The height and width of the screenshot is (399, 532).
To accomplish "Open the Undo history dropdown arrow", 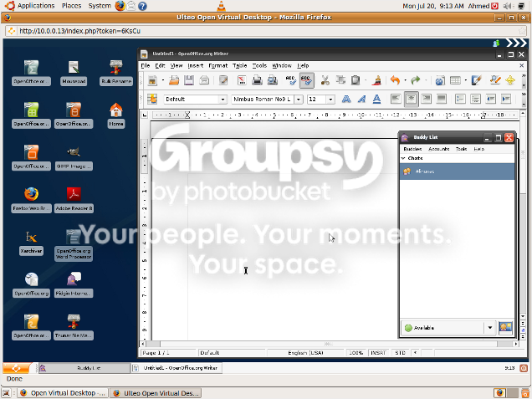I will [x=405, y=80].
